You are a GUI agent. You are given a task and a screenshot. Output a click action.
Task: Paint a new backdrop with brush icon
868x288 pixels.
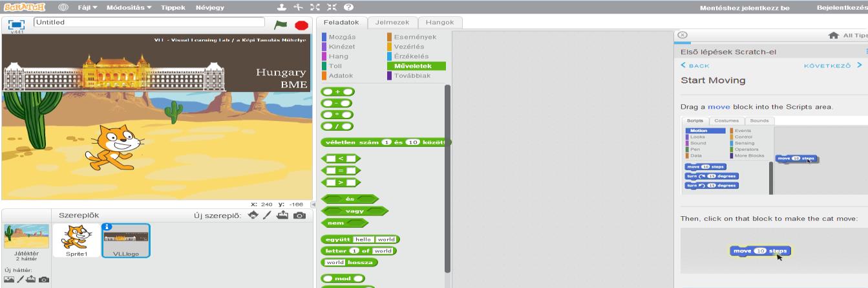[21, 280]
